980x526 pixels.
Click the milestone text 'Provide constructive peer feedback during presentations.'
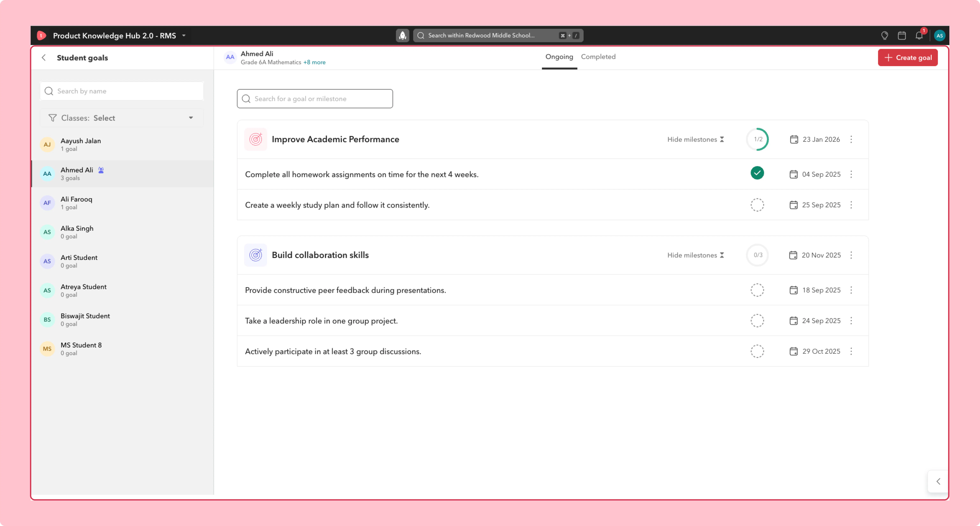(x=345, y=290)
